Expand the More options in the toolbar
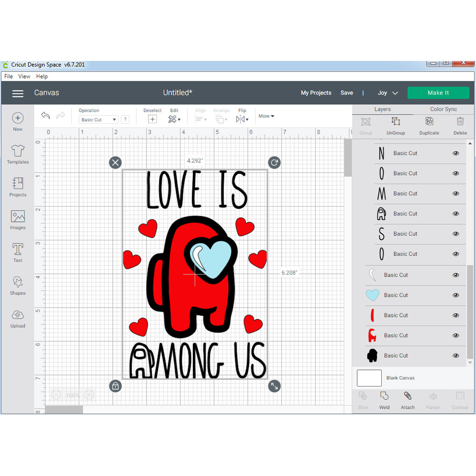The width and height of the screenshot is (476, 476). click(266, 116)
